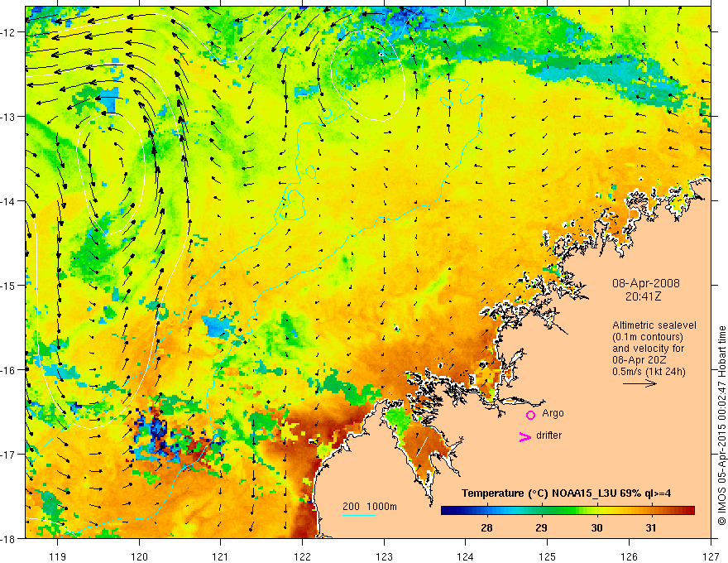
Task: Click the latitude label '-16'
Action: (9, 370)
